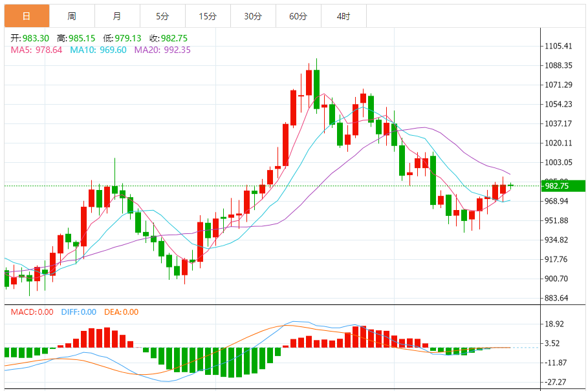
Task: Switch to the 月 monthly tab
Action: click(117, 16)
